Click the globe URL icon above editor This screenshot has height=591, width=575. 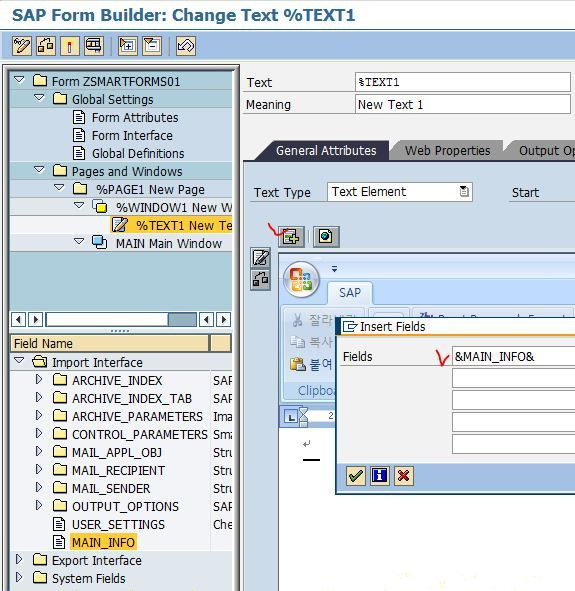pyautogui.click(x=326, y=237)
